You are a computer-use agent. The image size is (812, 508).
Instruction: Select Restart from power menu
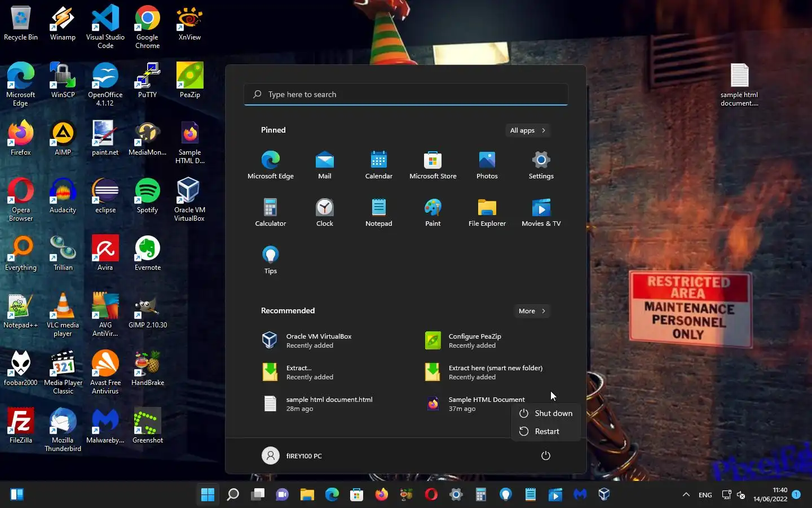pyautogui.click(x=546, y=431)
